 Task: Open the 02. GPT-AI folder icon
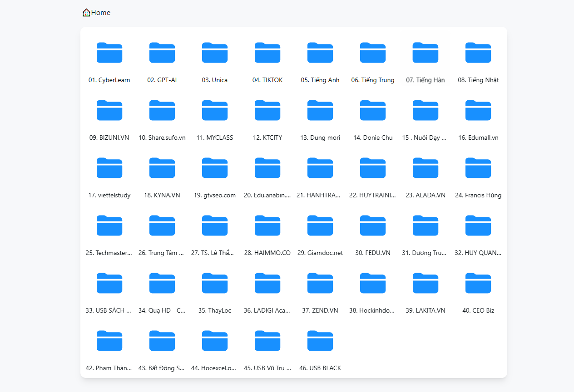click(162, 53)
